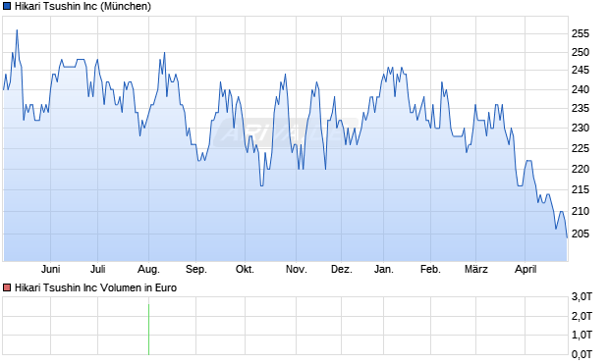Click the 'Hikari Tsushin Inc Volumen in Euro' label
Viewport: 609px width, 364px height.
coord(95,287)
